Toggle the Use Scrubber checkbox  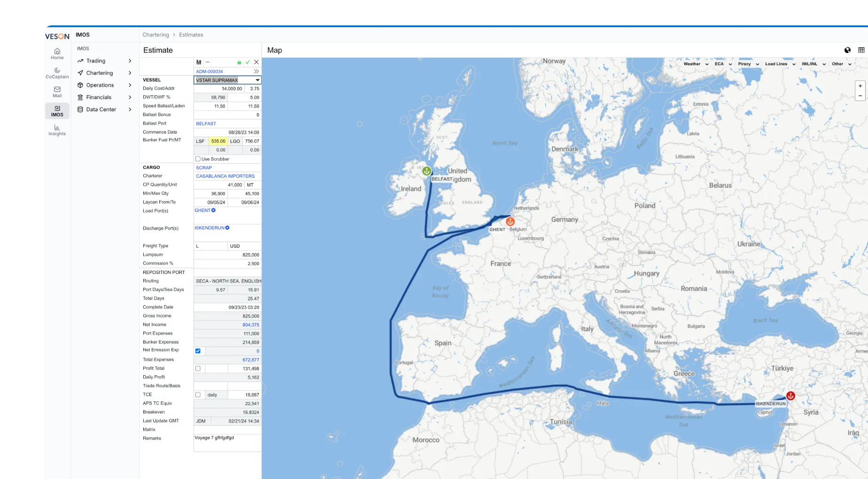pos(198,159)
